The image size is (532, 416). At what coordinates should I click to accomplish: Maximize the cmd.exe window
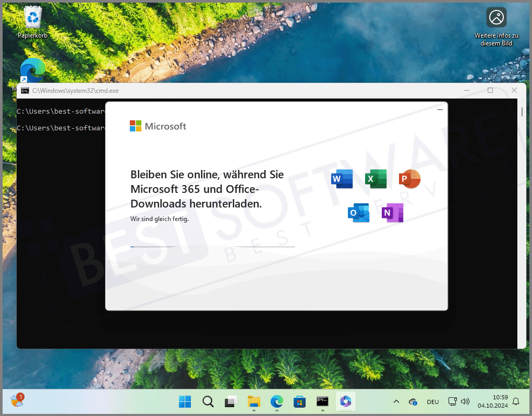(490, 90)
